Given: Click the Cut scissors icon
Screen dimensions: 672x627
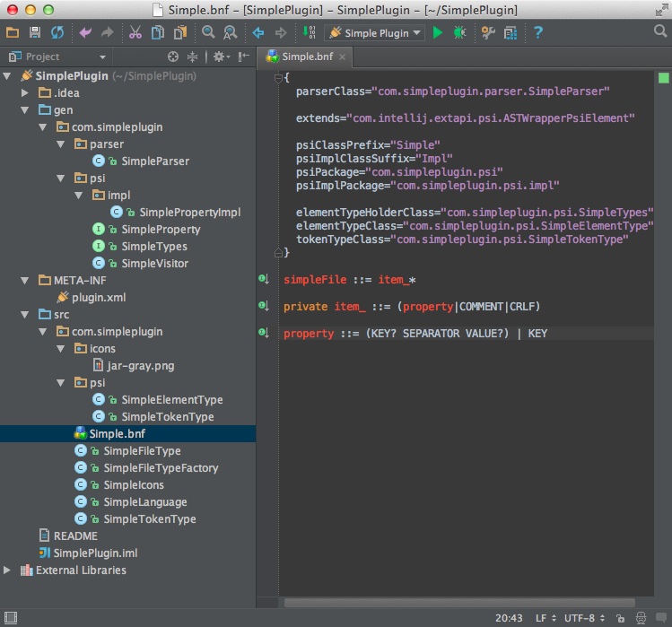Looking at the screenshot, I should point(135,33).
